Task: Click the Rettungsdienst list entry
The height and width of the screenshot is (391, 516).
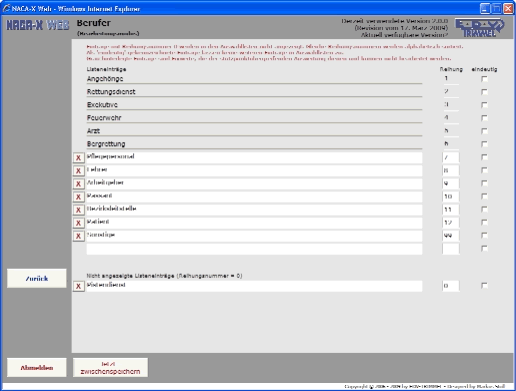Action: 254,92
